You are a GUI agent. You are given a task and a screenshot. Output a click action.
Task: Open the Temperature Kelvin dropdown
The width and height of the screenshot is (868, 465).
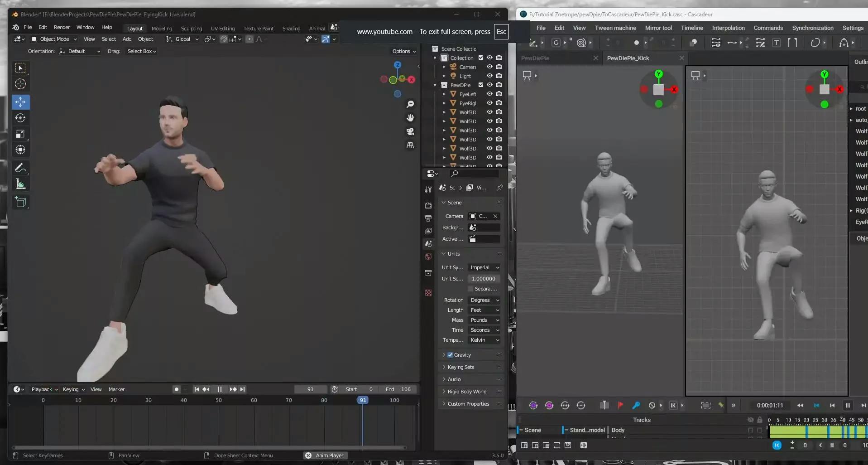tap(484, 340)
